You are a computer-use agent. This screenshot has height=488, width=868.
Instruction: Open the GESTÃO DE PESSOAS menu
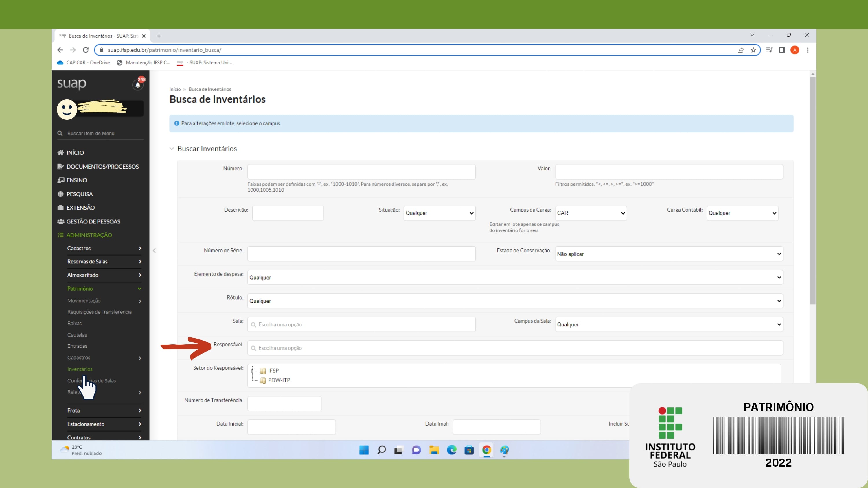(x=89, y=222)
